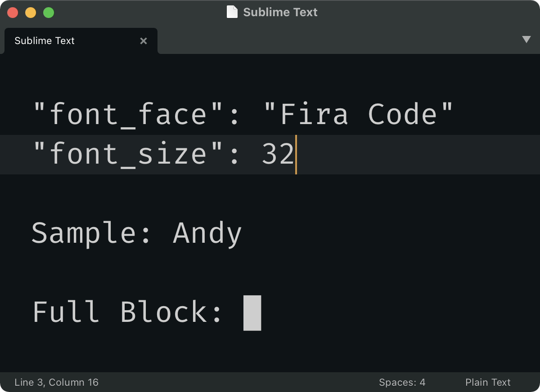Click the Sublime Text window title
540x392 pixels.
click(280, 12)
